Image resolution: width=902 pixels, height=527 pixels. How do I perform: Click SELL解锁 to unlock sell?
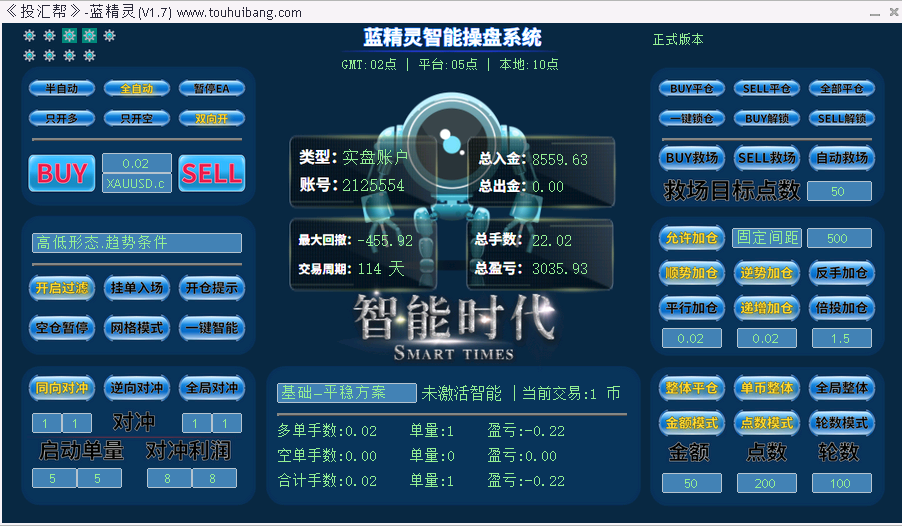pos(842,119)
